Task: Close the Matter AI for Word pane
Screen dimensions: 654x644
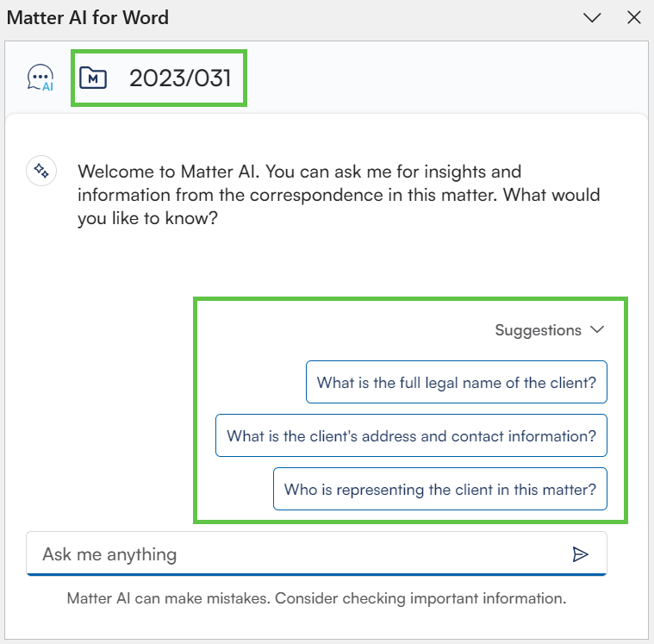Action: [634, 17]
